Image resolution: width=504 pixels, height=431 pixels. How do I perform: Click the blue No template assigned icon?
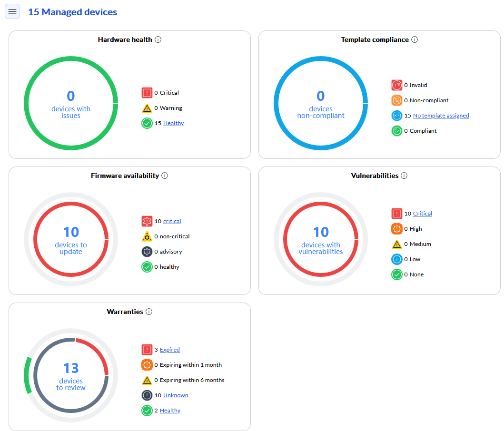[x=396, y=116]
